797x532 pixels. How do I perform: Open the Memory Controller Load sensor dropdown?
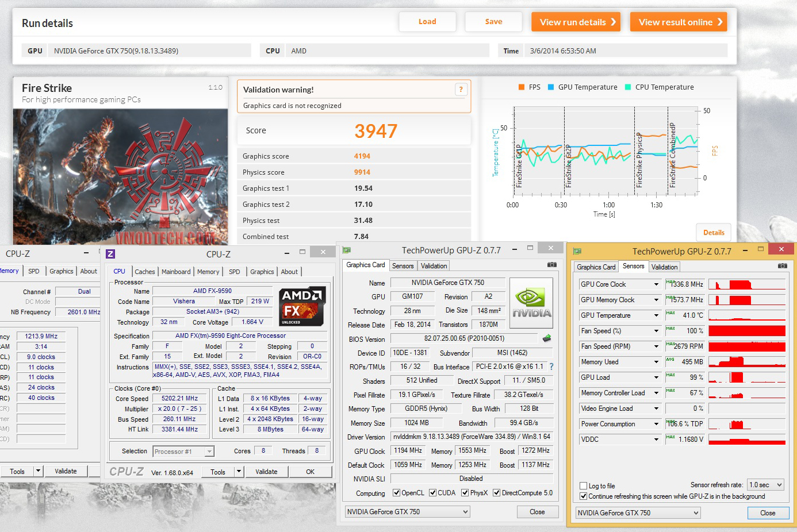coord(656,393)
